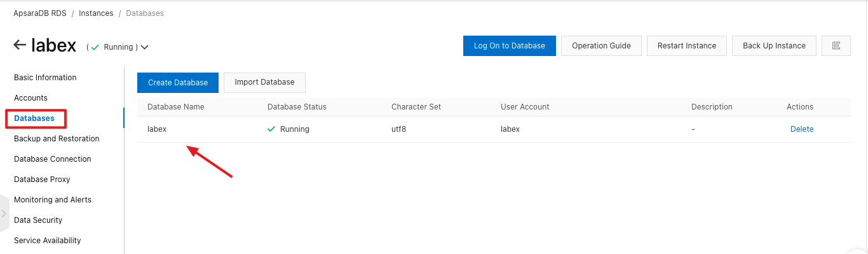
Task: Click Running status in the database row
Action: (x=288, y=129)
